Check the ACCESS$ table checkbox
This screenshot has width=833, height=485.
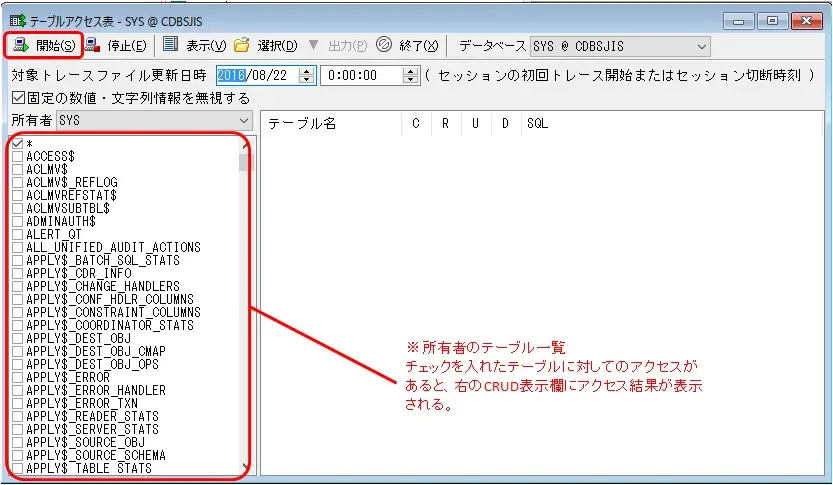point(18,157)
